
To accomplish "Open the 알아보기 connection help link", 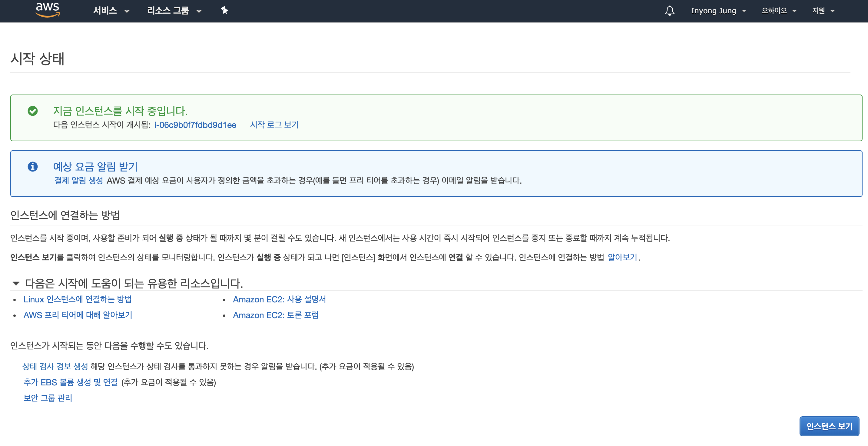I will point(622,257).
